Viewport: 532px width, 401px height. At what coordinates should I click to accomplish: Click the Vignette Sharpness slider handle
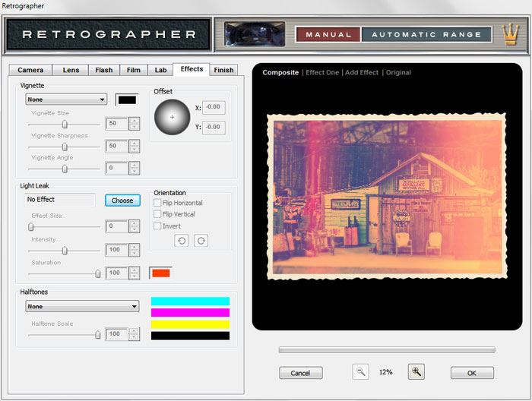click(x=65, y=147)
